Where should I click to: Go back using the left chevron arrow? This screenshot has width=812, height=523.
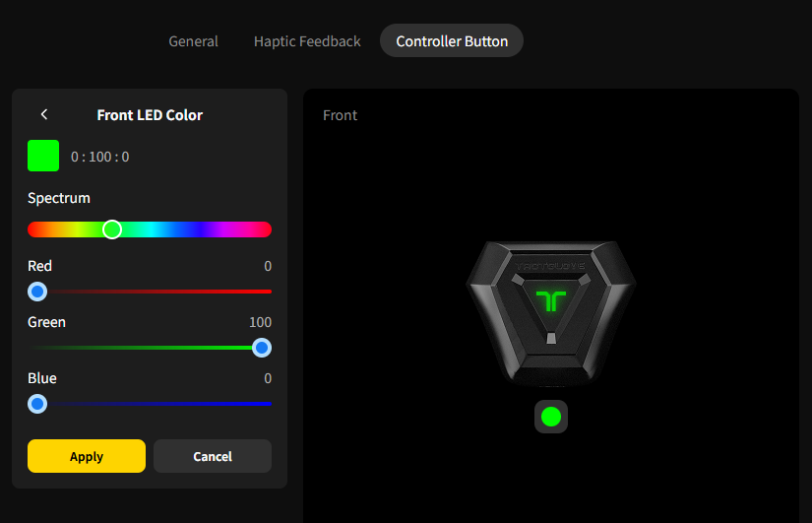pyautogui.click(x=44, y=114)
